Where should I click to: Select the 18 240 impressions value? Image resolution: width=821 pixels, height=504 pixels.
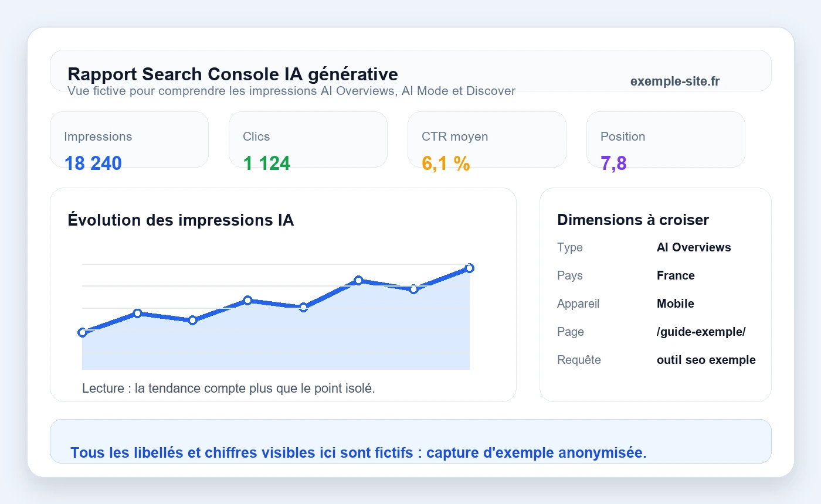pyautogui.click(x=93, y=164)
